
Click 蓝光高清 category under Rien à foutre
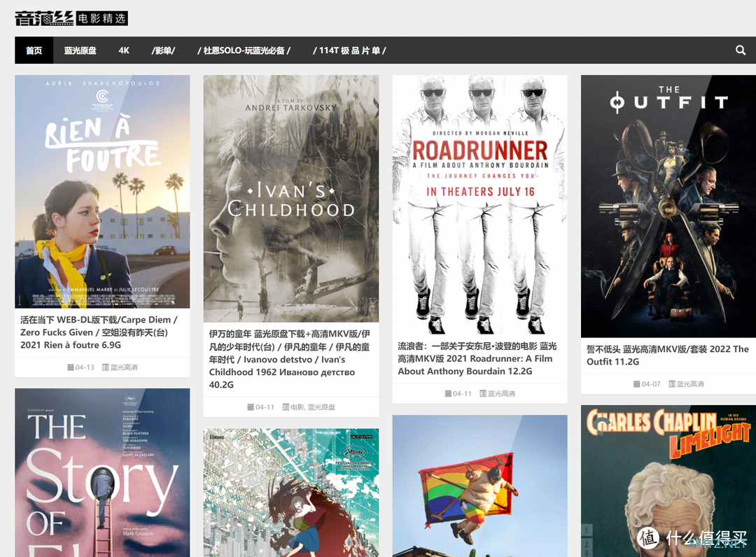(x=124, y=367)
